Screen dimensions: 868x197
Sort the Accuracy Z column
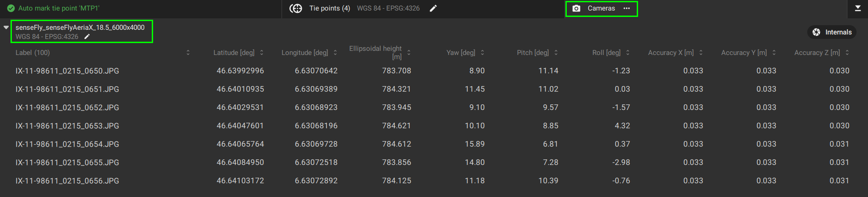(x=847, y=53)
